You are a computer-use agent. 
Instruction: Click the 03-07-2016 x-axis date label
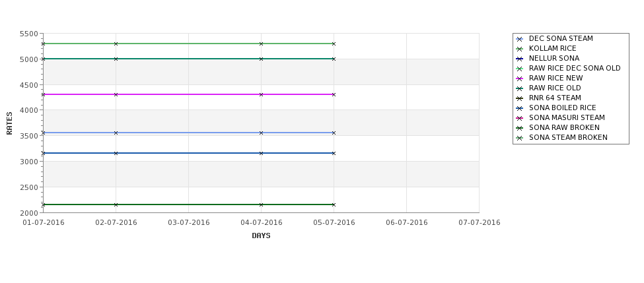point(188,222)
